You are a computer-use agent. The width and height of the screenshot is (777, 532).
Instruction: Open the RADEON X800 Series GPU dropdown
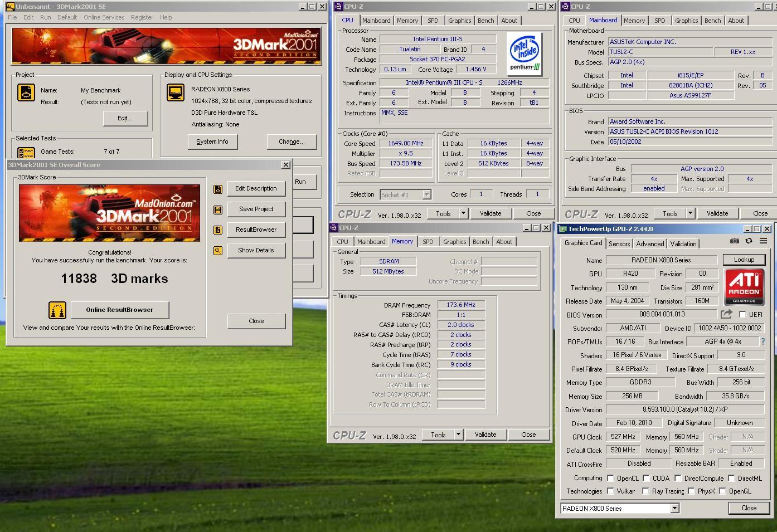(x=674, y=508)
